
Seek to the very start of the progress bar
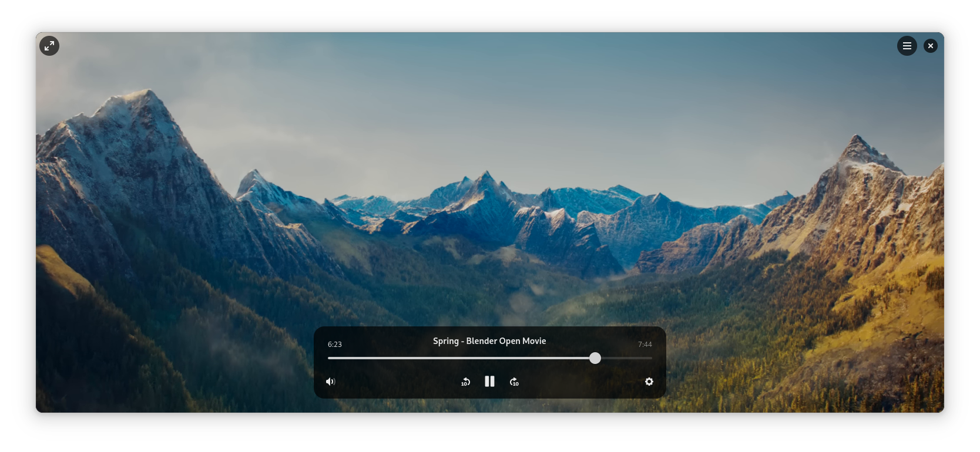(x=329, y=358)
